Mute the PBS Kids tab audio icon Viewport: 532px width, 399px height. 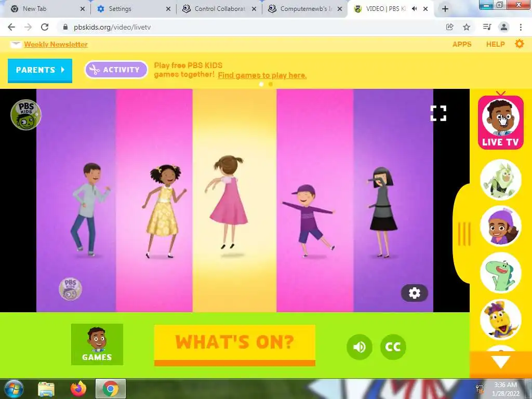pos(414,9)
